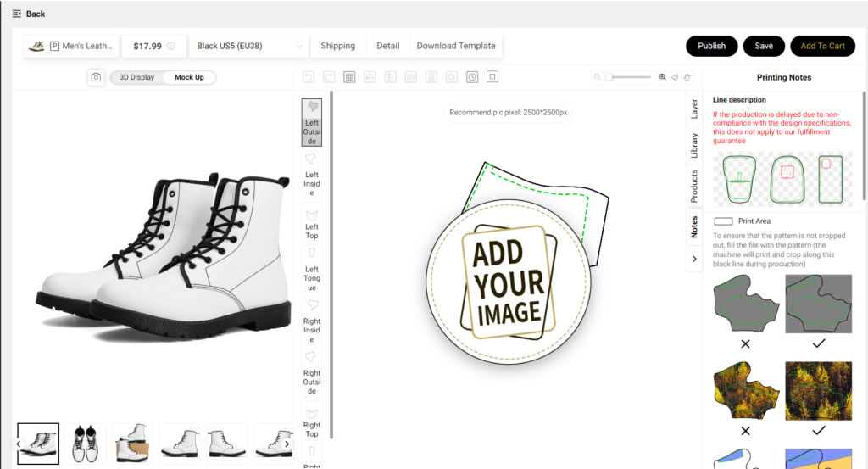
Task: Open the Library side tab
Action: click(694, 146)
